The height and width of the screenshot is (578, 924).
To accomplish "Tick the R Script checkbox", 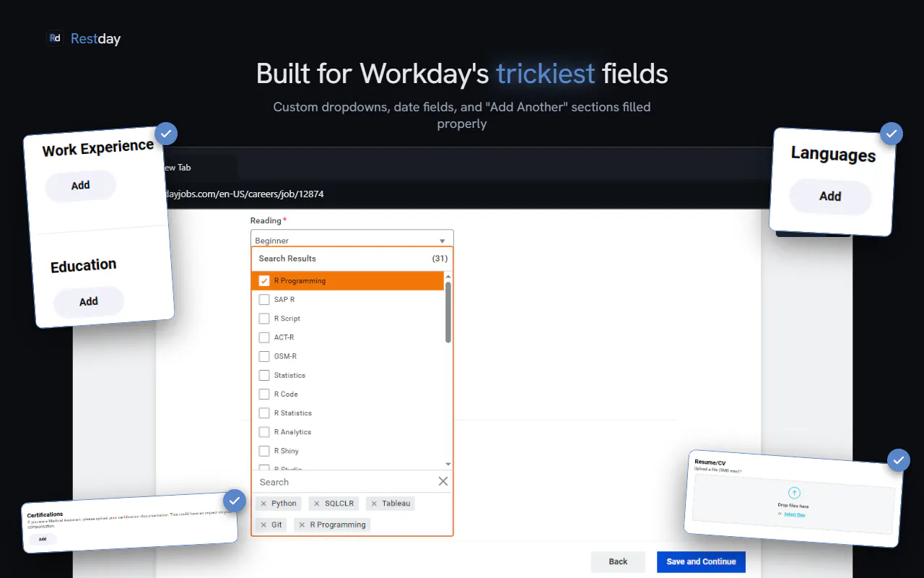I will (264, 319).
